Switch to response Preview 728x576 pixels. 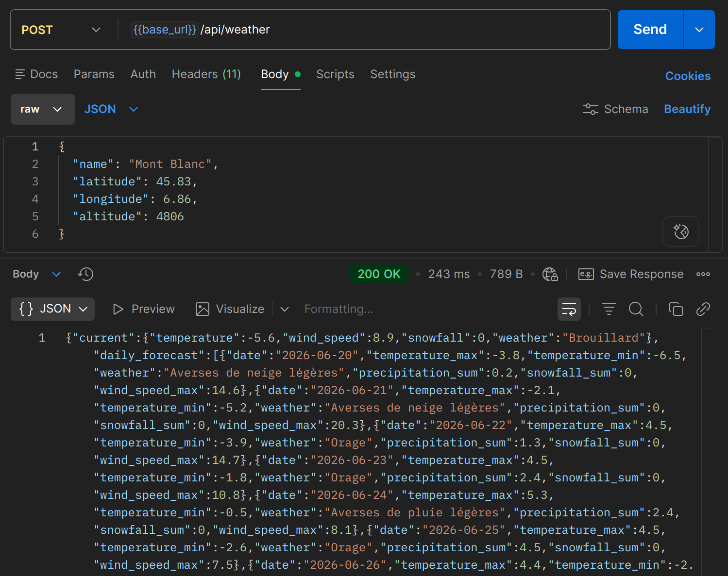point(144,309)
